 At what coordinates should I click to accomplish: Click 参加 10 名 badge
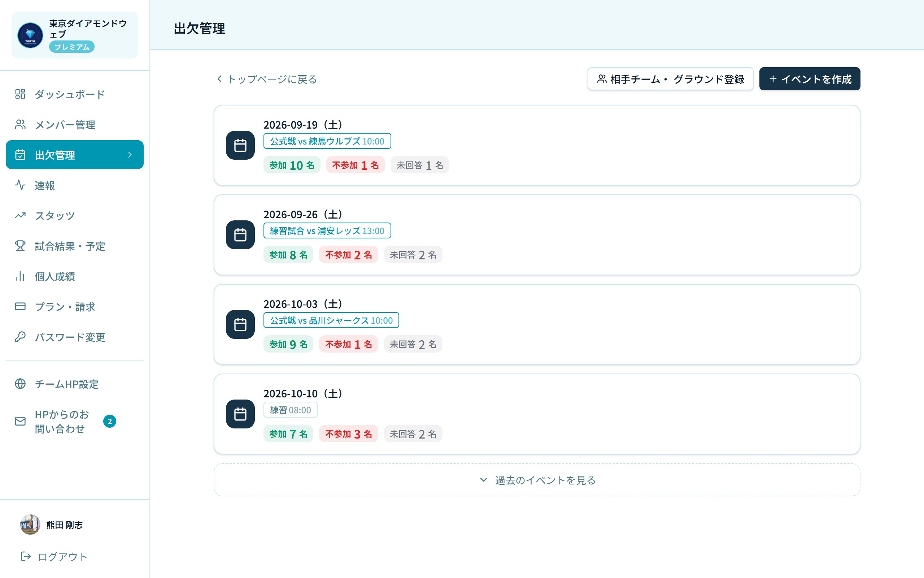point(292,165)
